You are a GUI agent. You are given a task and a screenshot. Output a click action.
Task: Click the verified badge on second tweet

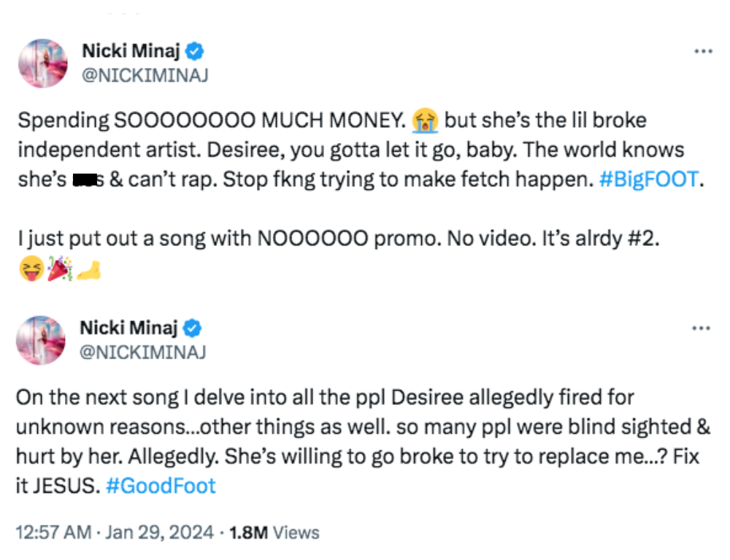tap(193, 329)
